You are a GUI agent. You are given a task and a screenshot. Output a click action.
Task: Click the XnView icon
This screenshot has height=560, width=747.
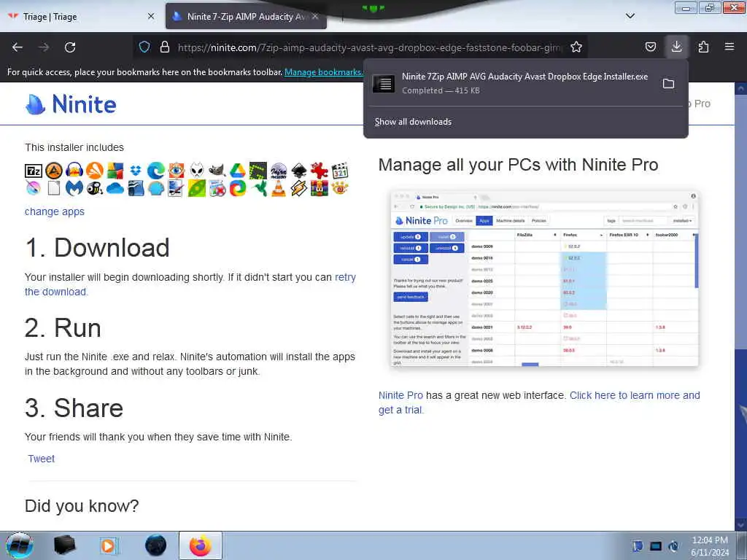[340, 189]
